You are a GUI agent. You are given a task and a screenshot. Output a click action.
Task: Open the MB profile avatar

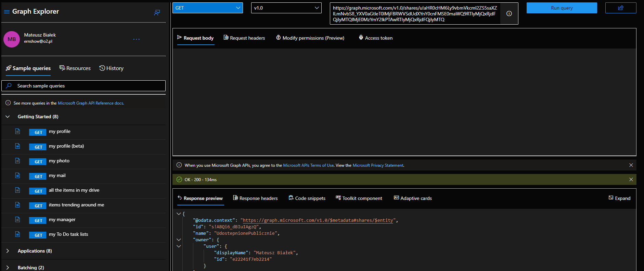[x=12, y=39]
